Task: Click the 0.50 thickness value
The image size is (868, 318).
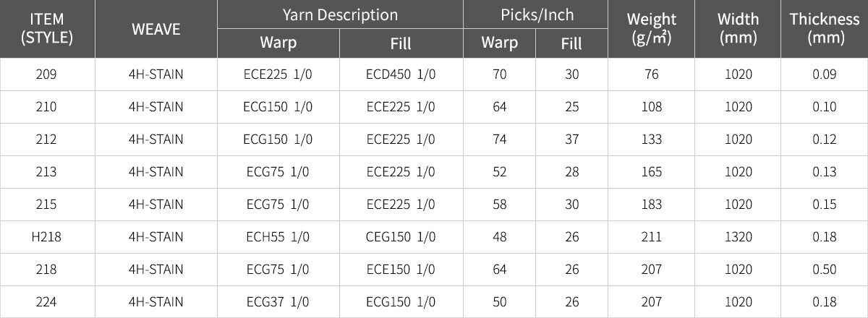Action: 825,270
